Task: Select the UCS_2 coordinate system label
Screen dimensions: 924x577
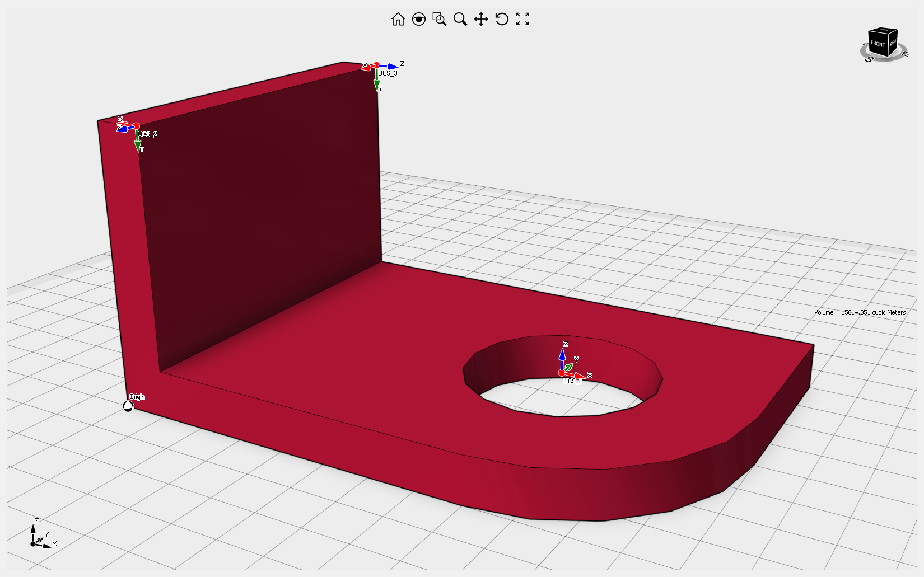Action: pos(148,134)
